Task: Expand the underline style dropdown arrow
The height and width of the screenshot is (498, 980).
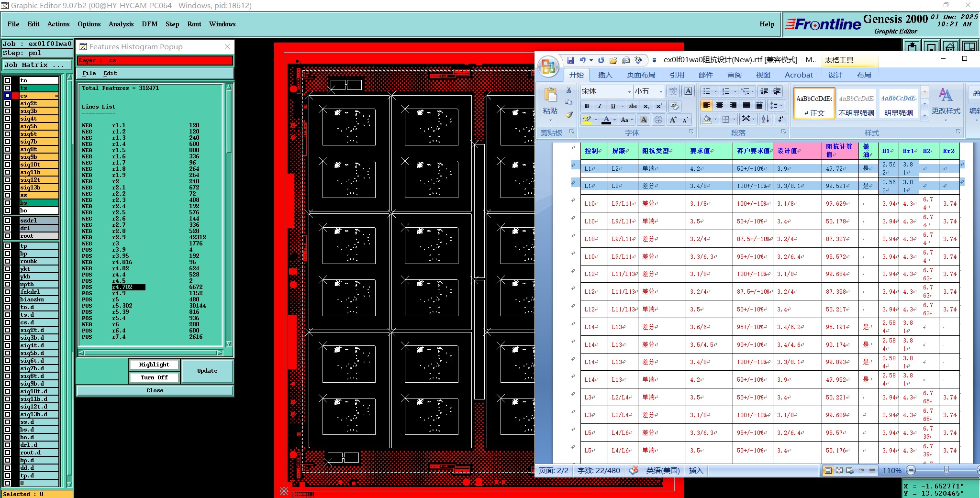Action: tap(622, 106)
